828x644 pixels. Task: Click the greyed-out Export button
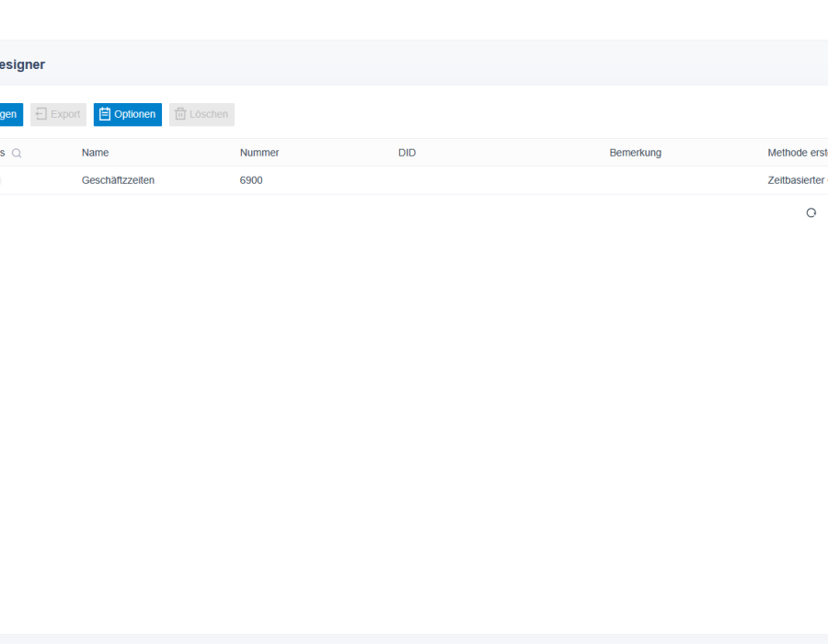point(58,115)
